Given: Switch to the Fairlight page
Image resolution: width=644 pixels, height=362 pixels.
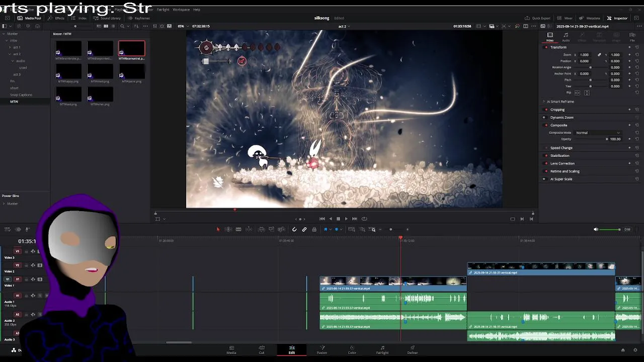Looking at the screenshot, I should [x=382, y=349].
